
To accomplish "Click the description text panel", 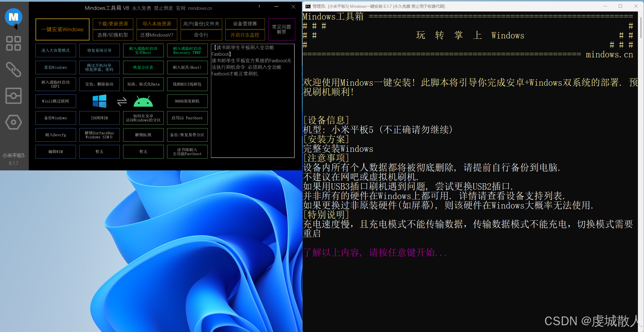I will click(253, 101).
